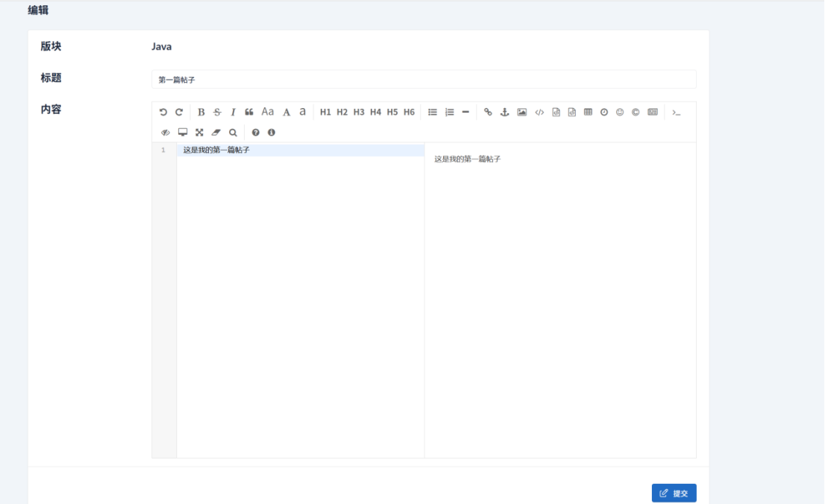
Task: Capitalize first letters with Aa icon
Action: pyautogui.click(x=268, y=112)
